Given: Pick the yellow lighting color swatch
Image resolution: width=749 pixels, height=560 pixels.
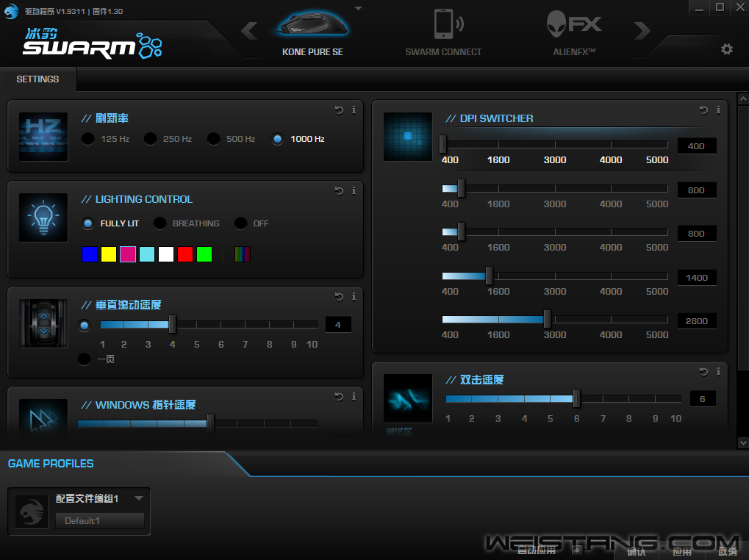Looking at the screenshot, I should 109,254.
